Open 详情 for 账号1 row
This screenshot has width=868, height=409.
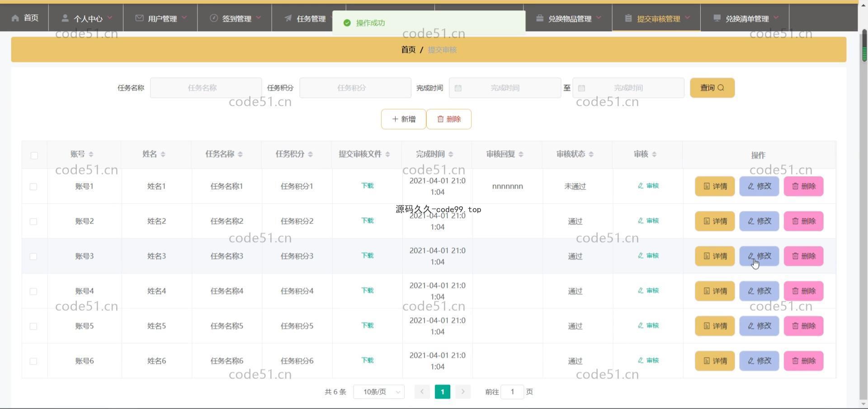(715, 186)
